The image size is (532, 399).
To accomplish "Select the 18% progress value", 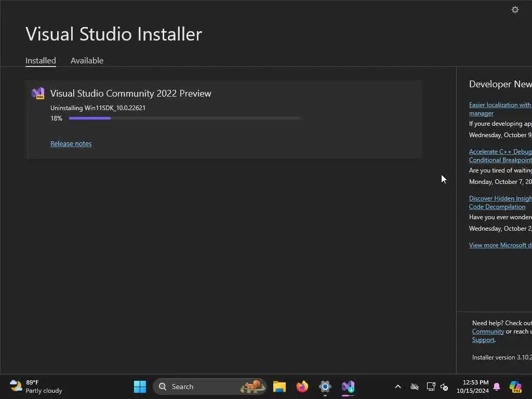I will (x=56, y=118).
